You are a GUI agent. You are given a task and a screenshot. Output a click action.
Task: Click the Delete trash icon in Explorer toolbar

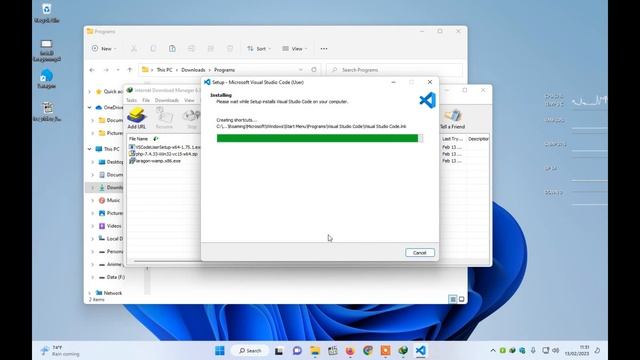coord(230,49)
